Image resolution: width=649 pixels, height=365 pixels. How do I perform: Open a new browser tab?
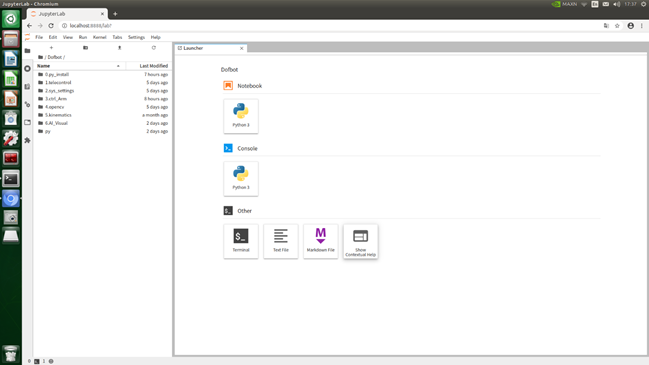point(115,14)
